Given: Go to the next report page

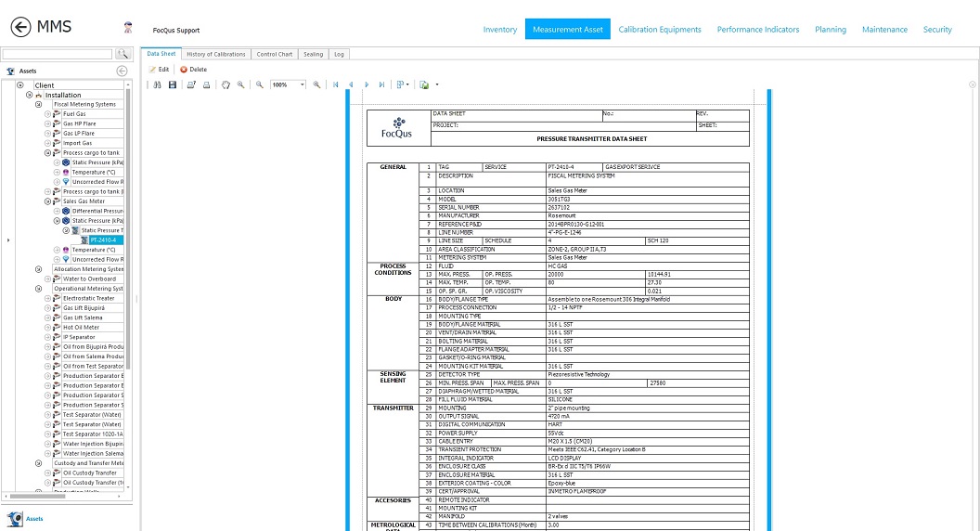Looking at the screenshot, I should click(x=367, y=84).
